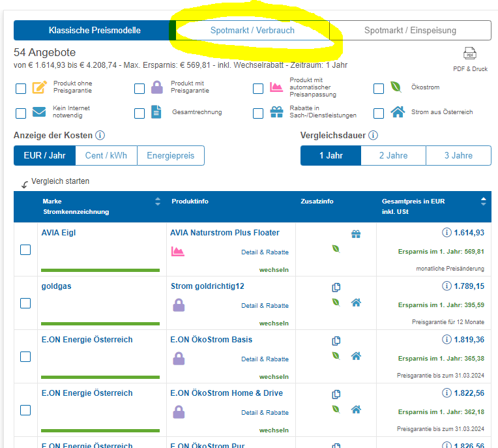Click wechseln for Strom goldrichtig12
Viewport: 498px width, 448px height.
274,323
